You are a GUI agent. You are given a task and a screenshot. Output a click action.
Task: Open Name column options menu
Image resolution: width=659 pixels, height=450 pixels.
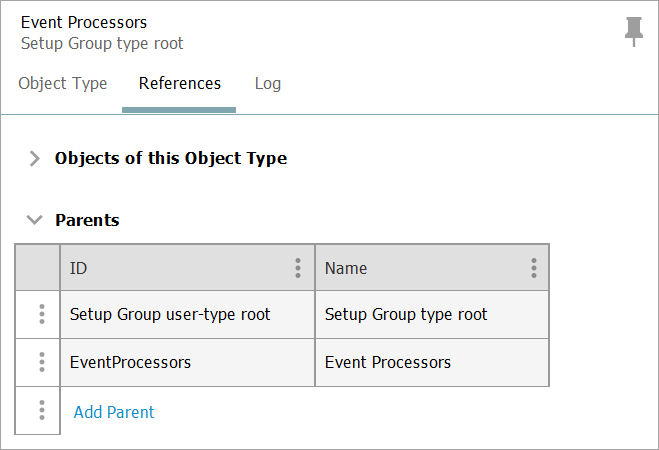[533, 268]
